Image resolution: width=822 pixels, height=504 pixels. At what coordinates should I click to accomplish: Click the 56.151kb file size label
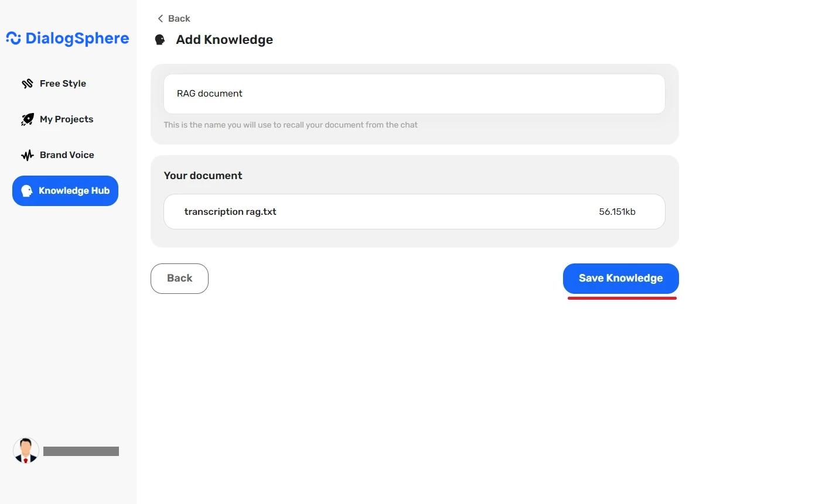[x=617, y=211]
